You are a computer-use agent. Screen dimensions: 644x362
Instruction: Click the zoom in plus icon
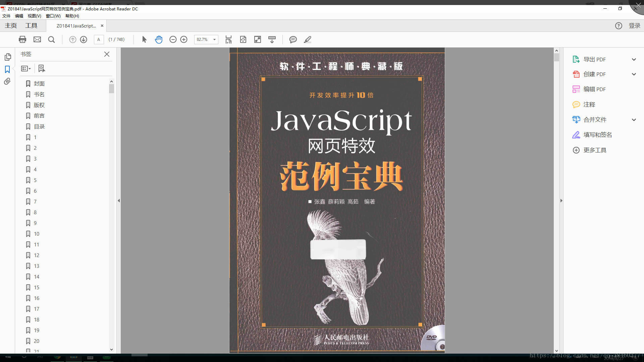point(184,40)
